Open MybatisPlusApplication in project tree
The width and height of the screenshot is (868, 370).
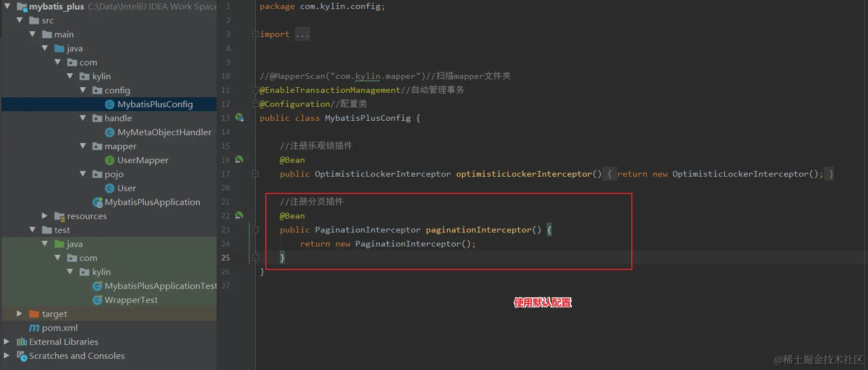tap(152, 202)
